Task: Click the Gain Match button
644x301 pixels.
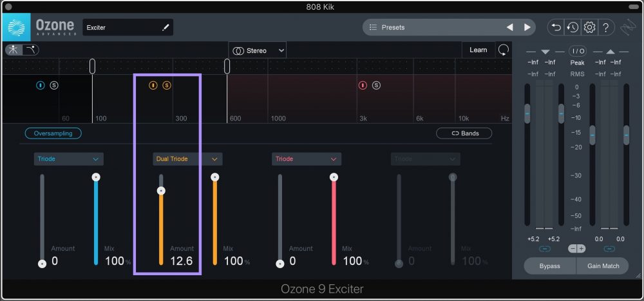Action: (602, 266)
